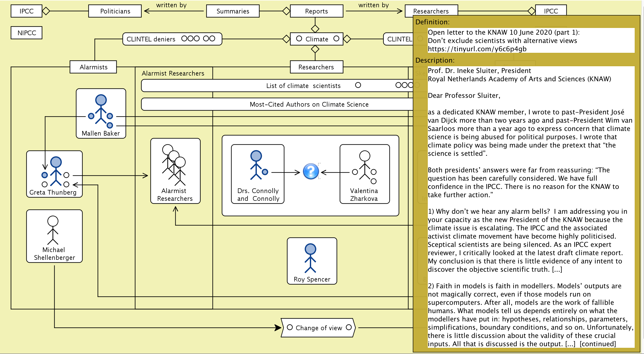The height and width of the screenshot is (354, 644).
Task: Click the diamond connector left of Reports
Action: coord(286,11)
